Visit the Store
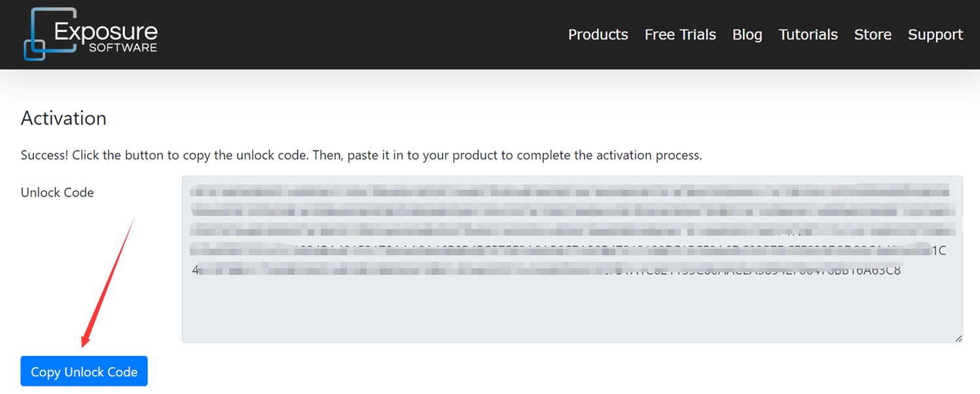 point(873,35)
